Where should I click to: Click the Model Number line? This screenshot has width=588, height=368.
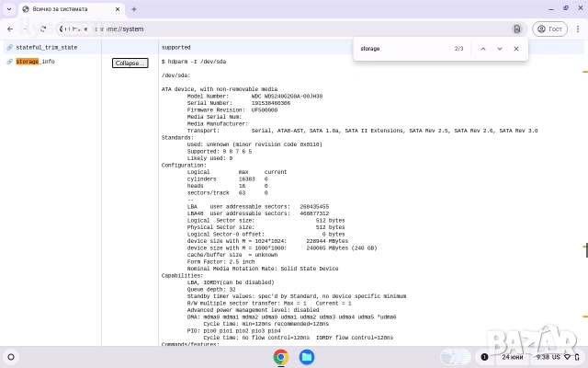pos(254,96)
